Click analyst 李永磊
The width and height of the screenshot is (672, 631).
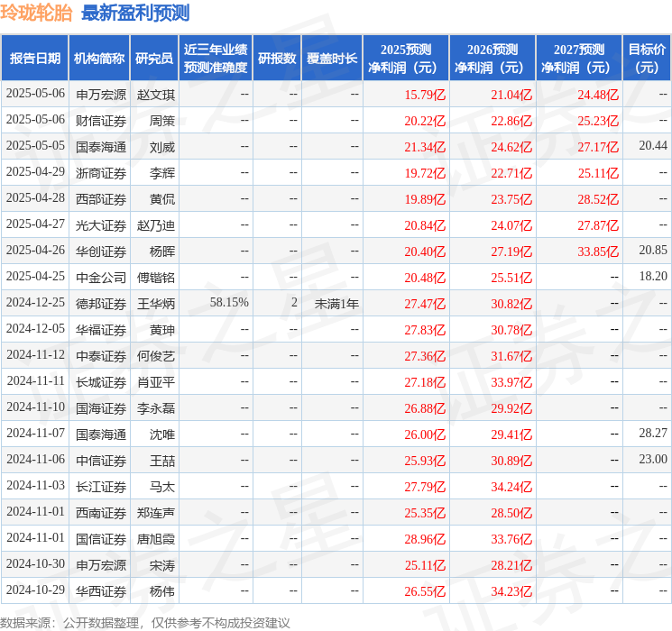[x=156, y=408]
